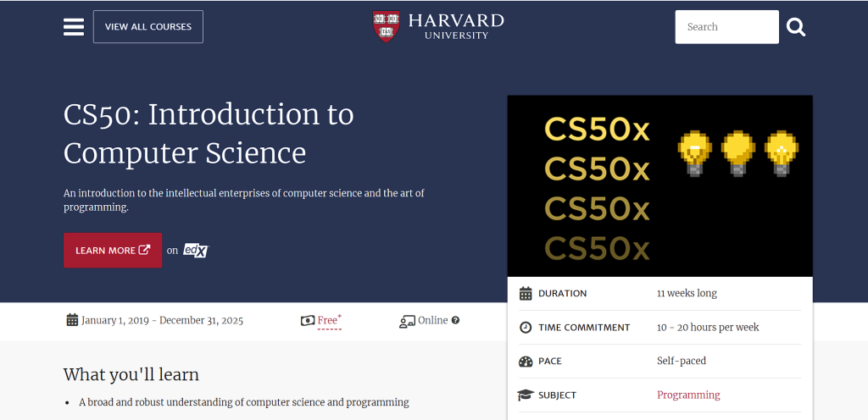Click the CS50 course title heading
The width and height of the screenshot is (868, 420).
209,134
